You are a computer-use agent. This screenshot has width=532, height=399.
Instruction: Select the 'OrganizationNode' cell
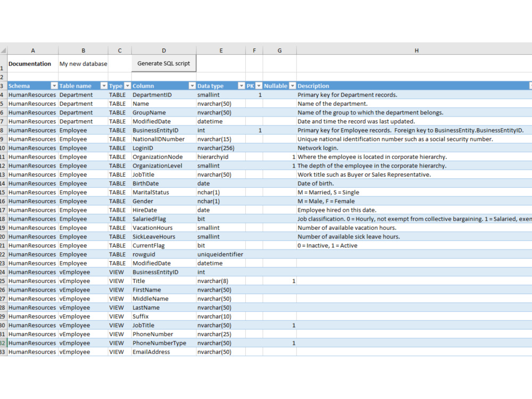coord(164,157)
